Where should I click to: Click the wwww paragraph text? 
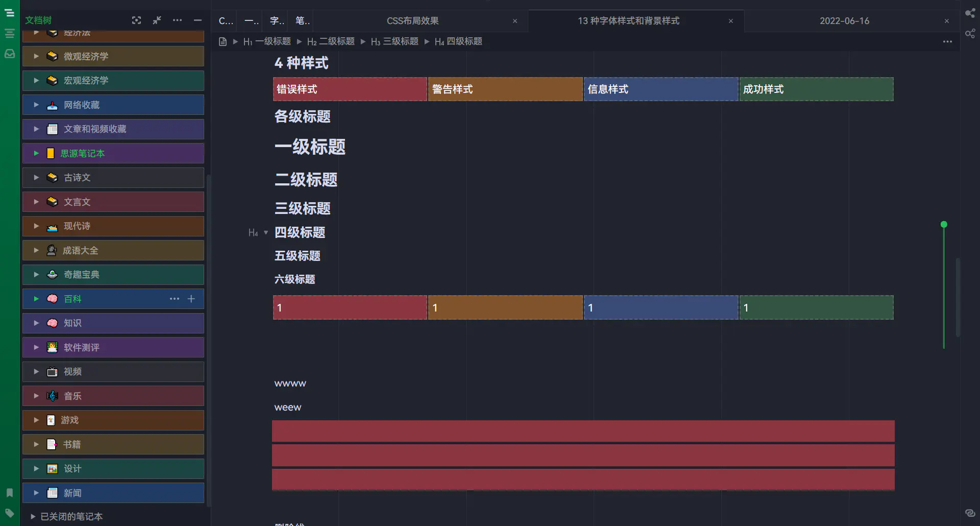click(x=290, y=384)
